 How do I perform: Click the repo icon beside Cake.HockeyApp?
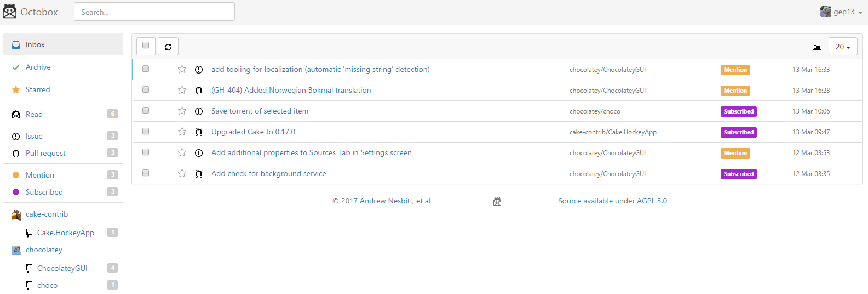coord(29,233)
